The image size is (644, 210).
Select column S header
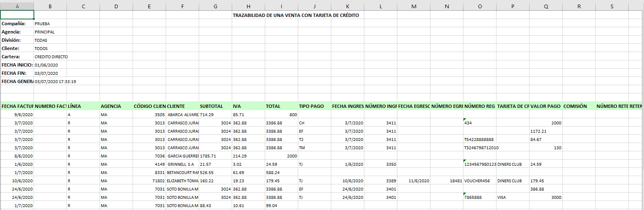612,6
